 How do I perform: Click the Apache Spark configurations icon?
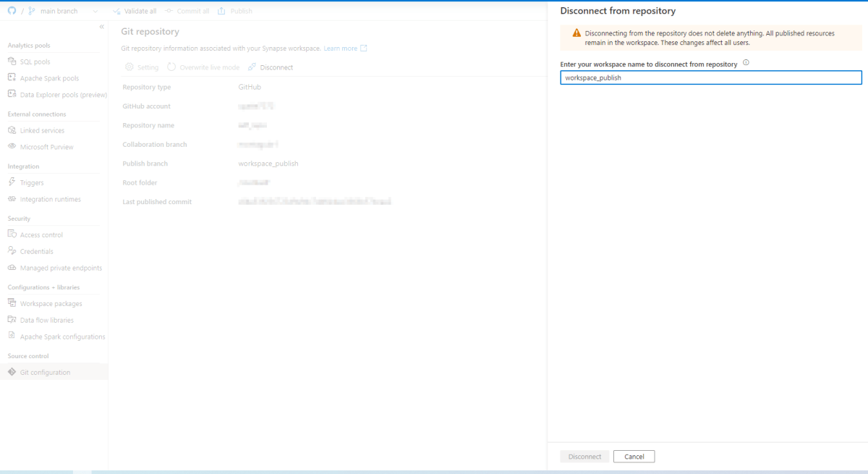coord(12,337)
